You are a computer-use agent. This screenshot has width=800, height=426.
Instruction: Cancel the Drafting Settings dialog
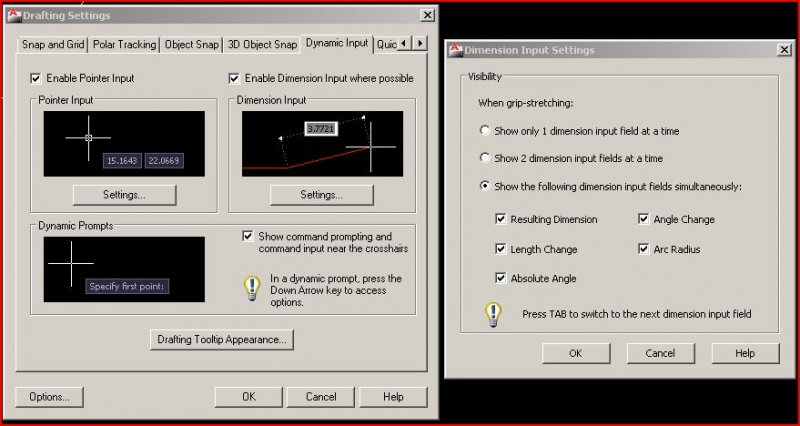321,397
